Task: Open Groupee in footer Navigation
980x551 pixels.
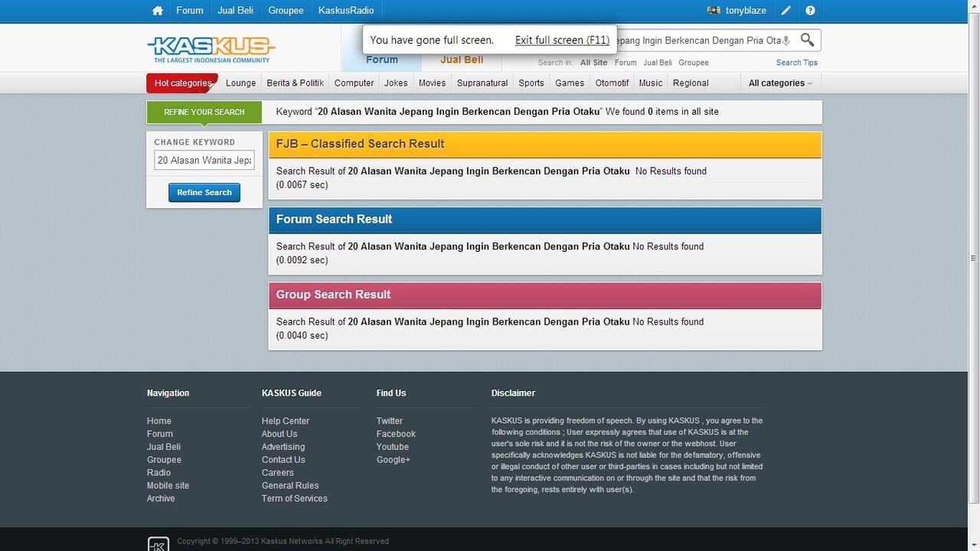Action: click(164, 460)
